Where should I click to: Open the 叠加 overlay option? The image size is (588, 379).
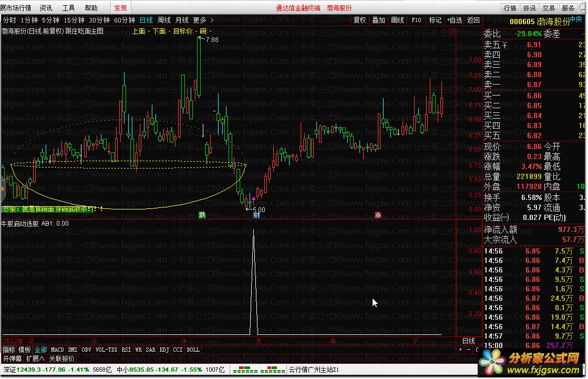(x=378, y=20)
